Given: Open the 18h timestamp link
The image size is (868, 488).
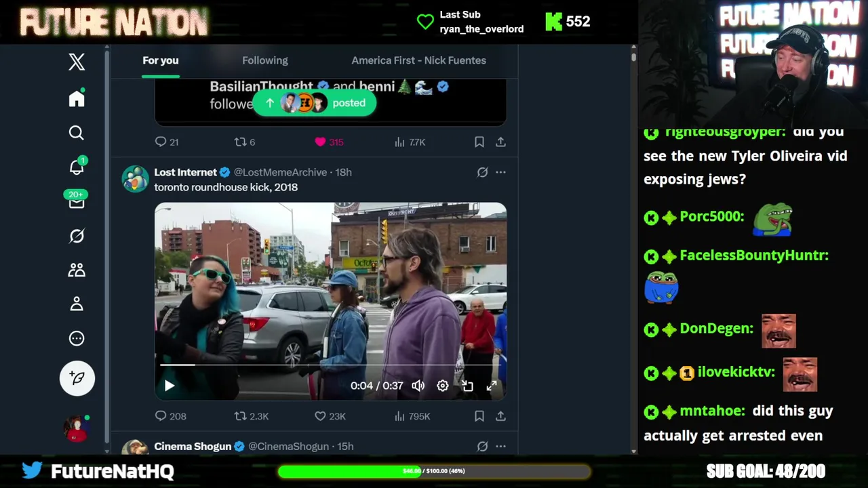Looking at the screenshot, I should (344, 172).
